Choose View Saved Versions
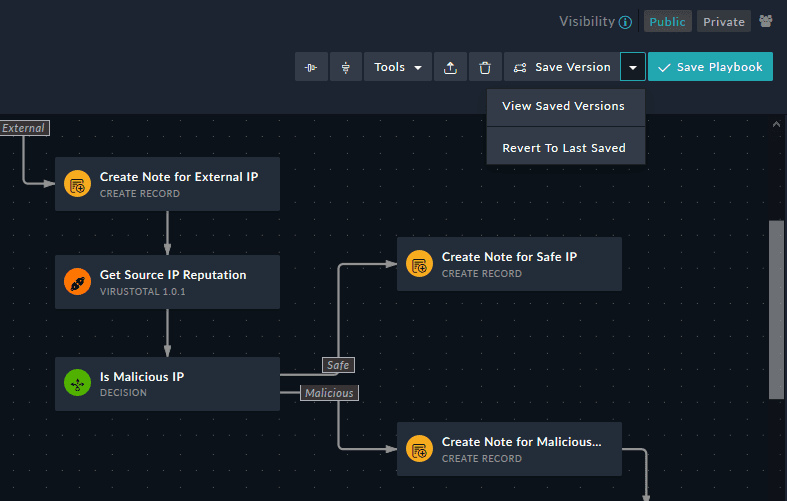This screenshot has height=501, width=787. tap(563, 106)
